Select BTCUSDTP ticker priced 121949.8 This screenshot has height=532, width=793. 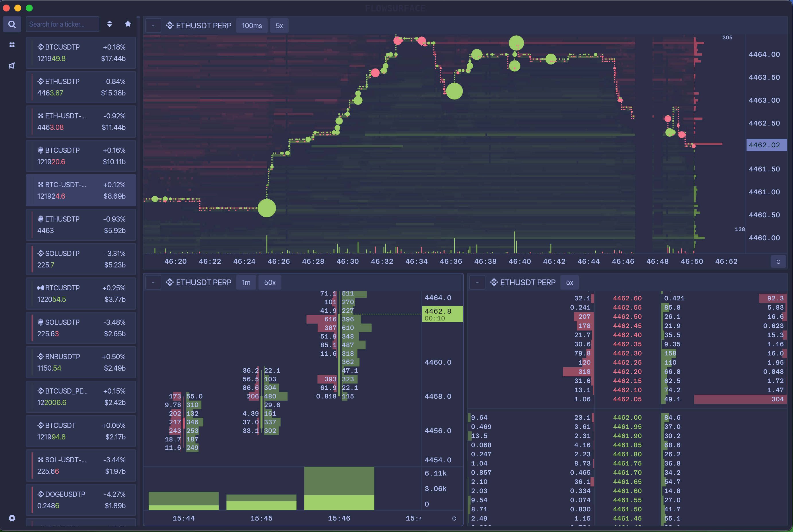pos(81,52)
